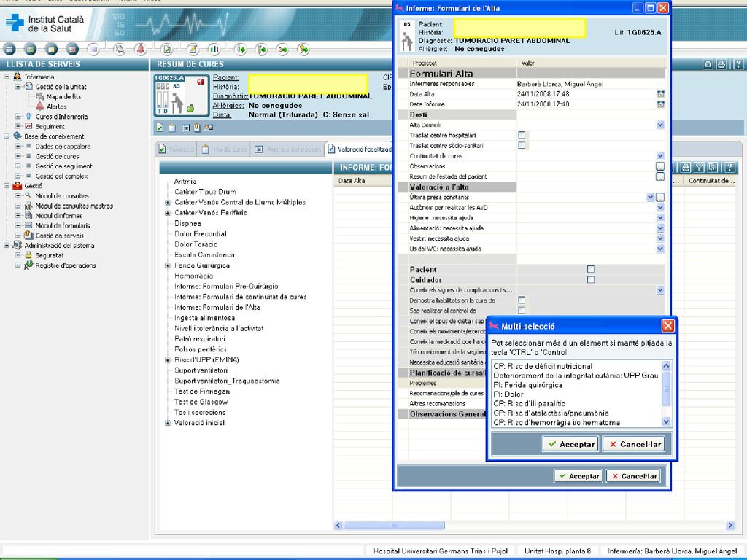Image resolution: width=747 pixels, height=560 pixels.
Task: Click the Dieta link in Resum de Cures
Action: coord(222,114)
